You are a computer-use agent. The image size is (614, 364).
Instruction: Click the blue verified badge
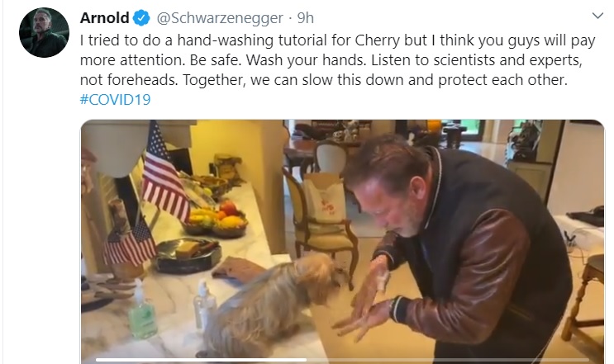click(141, 17)
